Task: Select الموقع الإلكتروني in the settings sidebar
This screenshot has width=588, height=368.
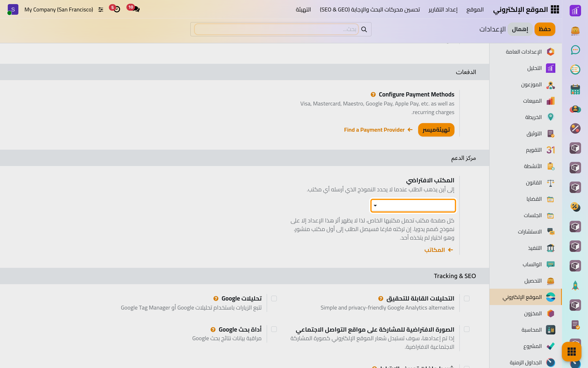Action: [x=526, y=297]
